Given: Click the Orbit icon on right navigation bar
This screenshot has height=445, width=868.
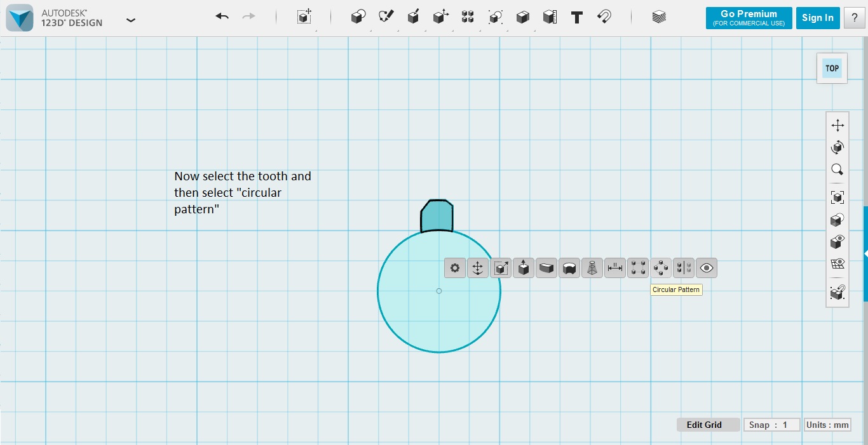Looking at the screenshot, I should point(837,147).
